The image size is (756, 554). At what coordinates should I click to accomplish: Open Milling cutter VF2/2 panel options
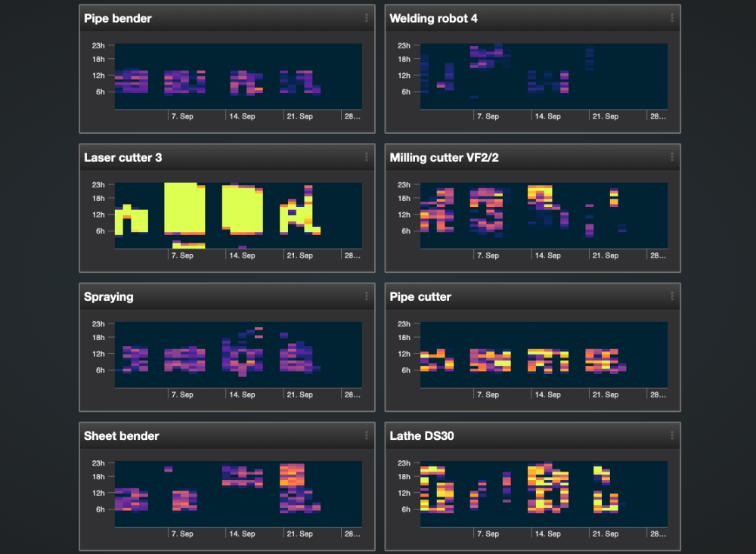click(672, 157)
